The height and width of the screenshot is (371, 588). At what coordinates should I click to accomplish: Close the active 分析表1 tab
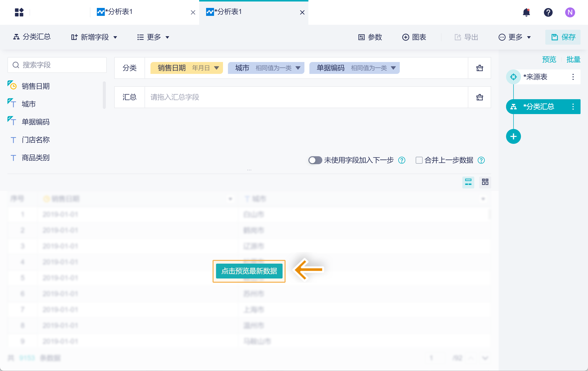click(302, 12)
